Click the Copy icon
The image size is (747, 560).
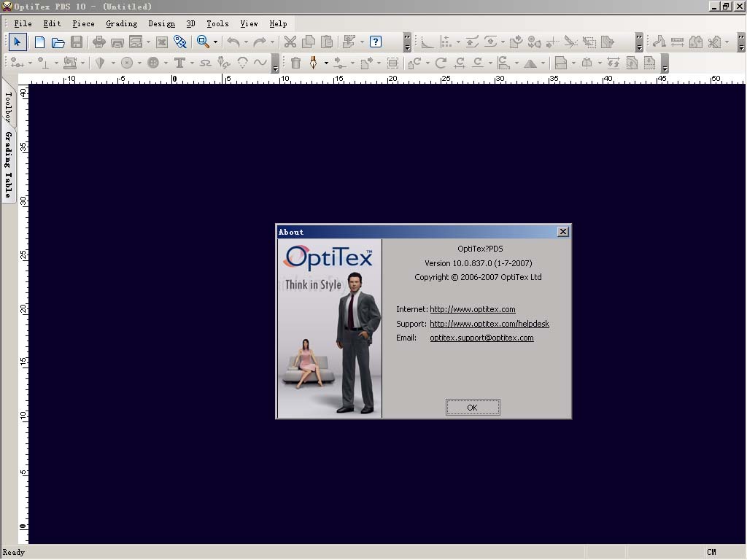tap(309, 42)
